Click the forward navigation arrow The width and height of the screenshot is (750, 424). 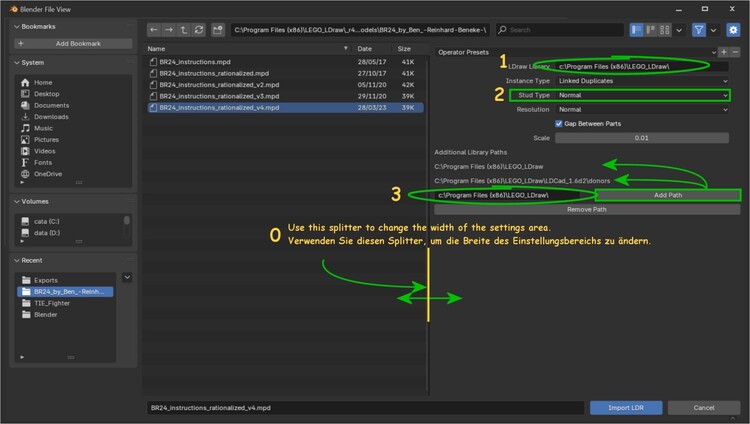(x=169, y=30)
